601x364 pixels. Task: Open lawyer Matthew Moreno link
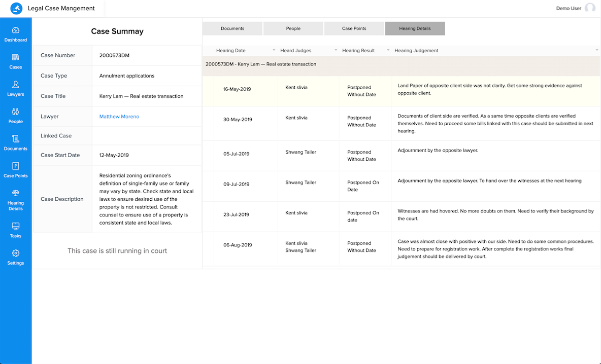coord(119,117)
